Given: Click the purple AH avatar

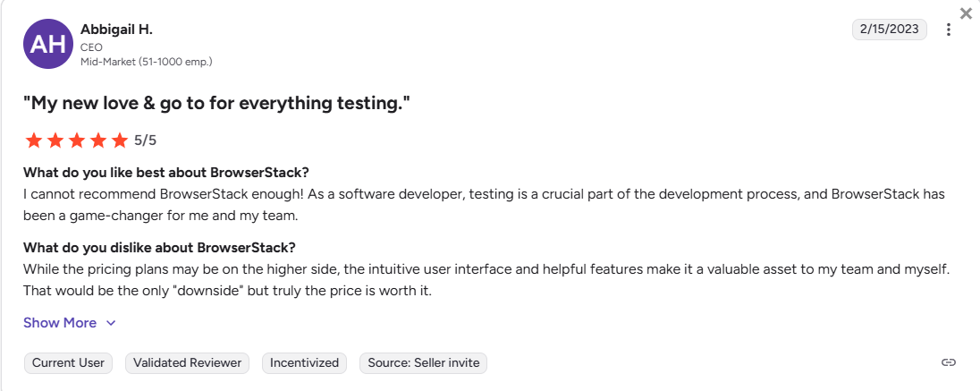Looking at the screenshot, I should pyautogui.click(x=47, y=45).
